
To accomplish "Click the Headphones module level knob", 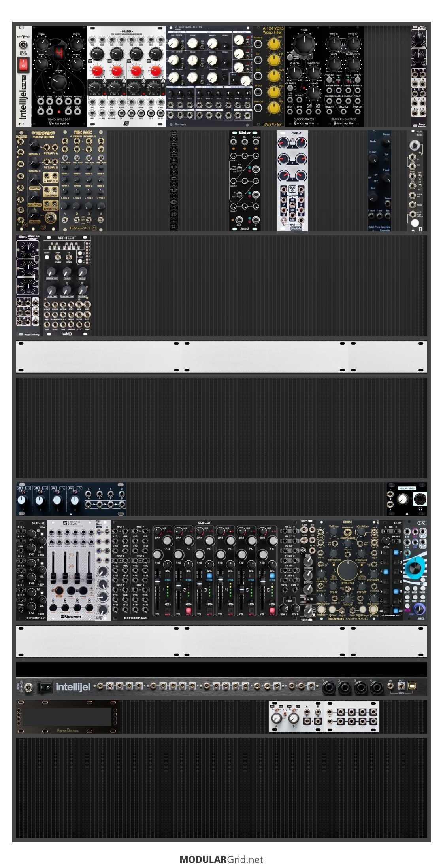I will [x=402, y=499].
